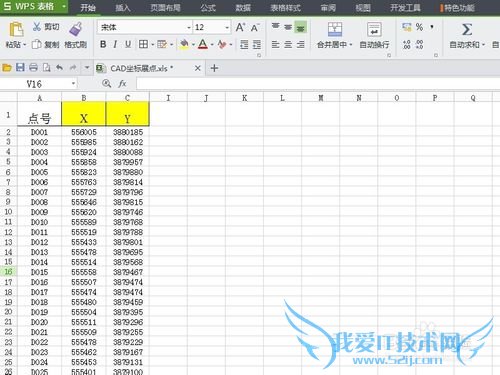
Task: Click the Name Box showing V16
Action: click(39, 84)
